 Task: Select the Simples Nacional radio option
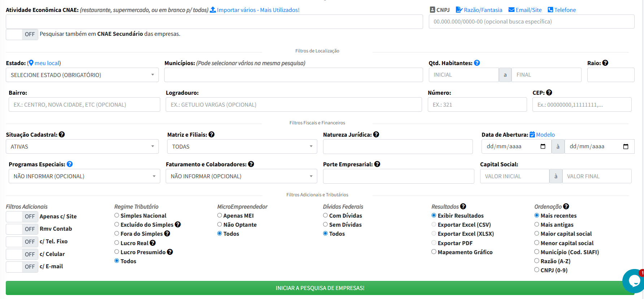pos(117,215)
